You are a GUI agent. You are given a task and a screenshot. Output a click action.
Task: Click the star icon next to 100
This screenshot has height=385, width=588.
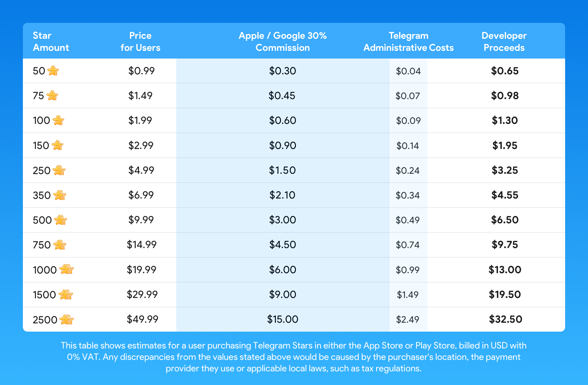pyautogui.click(x=58, y=120)
